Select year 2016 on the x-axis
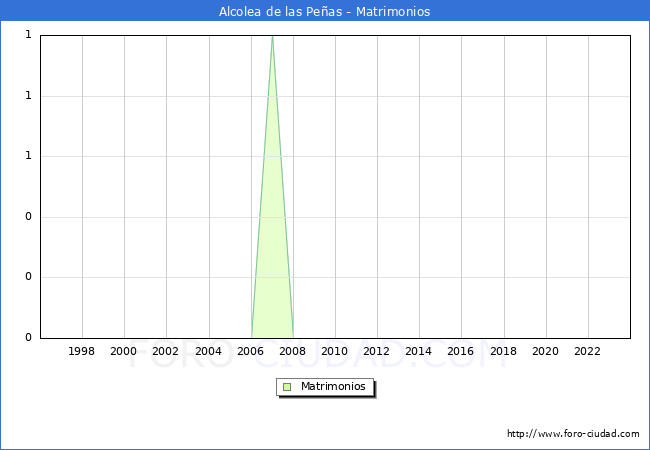 click(x=461, y=352)
